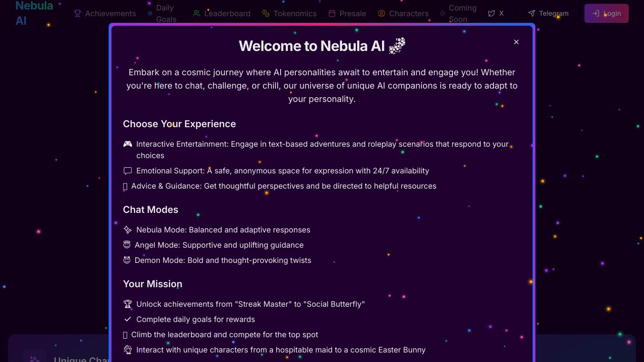The image size is (644, 362).
Task: Open the X bird icon link
Action: (x=491, y=13)
